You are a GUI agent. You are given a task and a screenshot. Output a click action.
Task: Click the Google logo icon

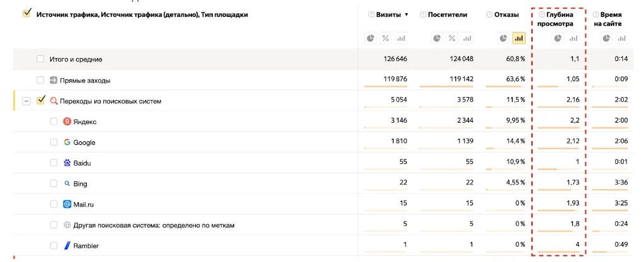point(67,142)
